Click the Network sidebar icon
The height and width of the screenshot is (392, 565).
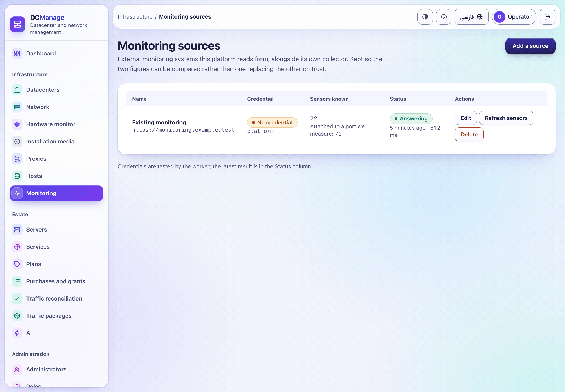click(x=17, y=107)
